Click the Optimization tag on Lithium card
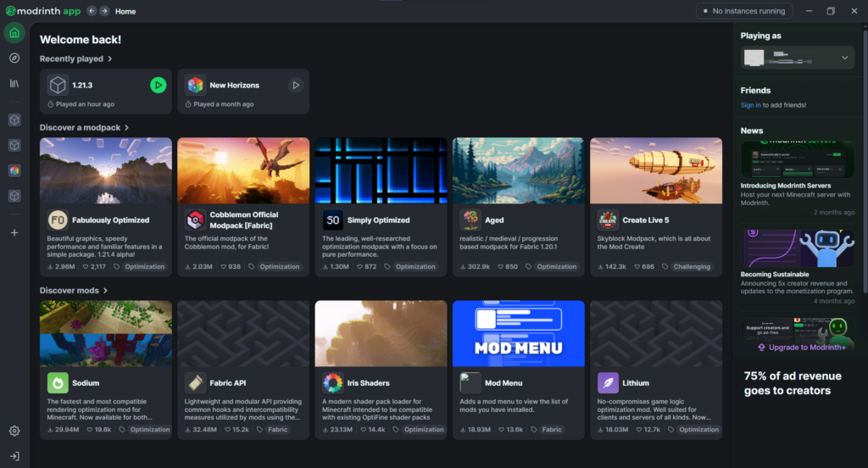 tap(698, 429)
